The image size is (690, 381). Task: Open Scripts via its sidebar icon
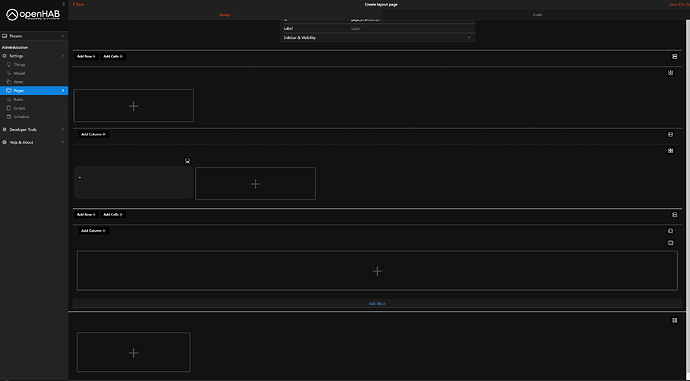[9, 108]
